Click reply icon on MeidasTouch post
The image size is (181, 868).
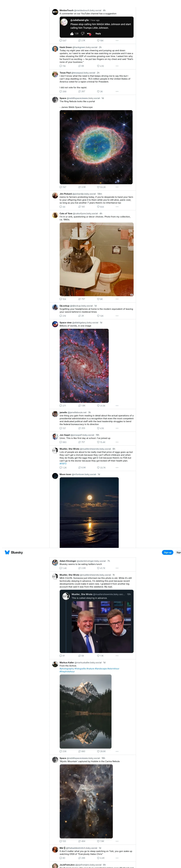coord(61,41)
